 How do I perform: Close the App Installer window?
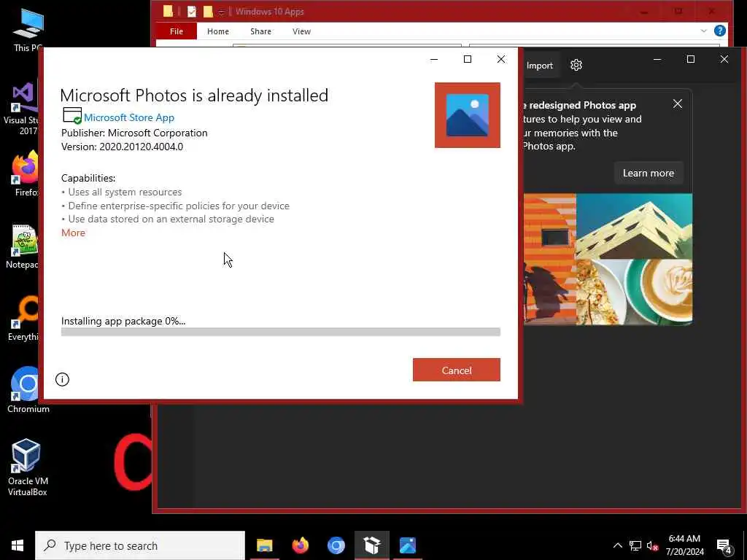(501, 59)
